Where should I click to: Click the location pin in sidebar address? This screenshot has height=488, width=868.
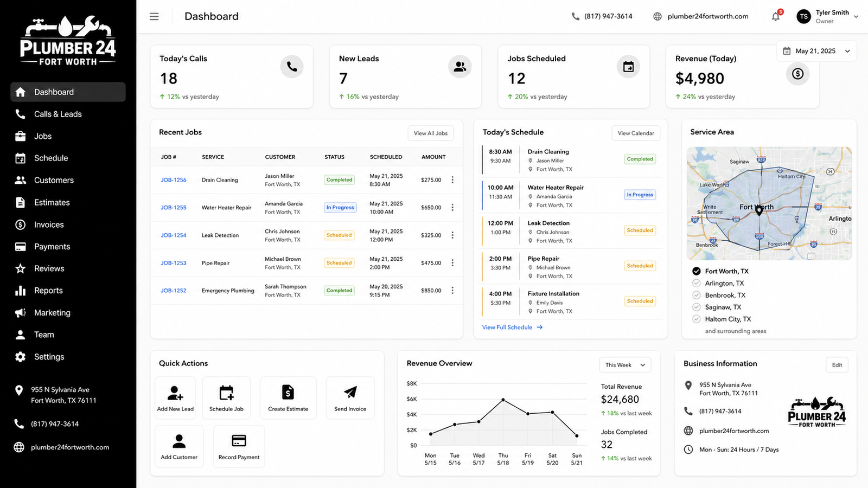[19, 390]
